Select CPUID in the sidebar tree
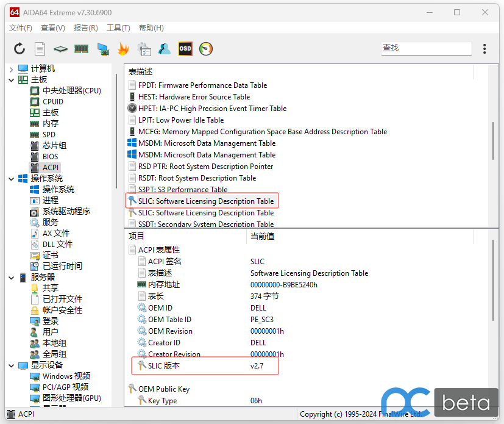Image resolution: width=504 pixels, height=424 pixels. (x=47, y=102)
